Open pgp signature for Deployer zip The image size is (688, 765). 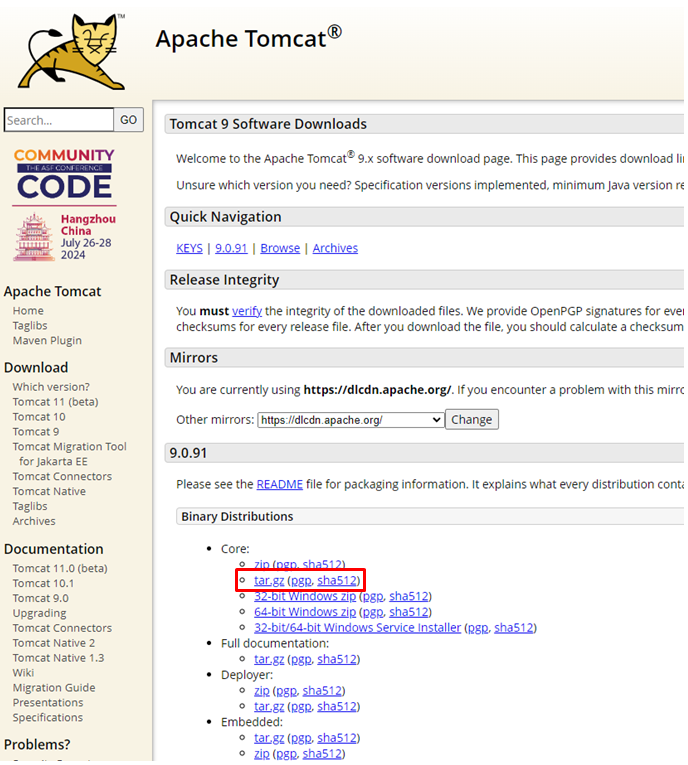pyautogui.click(x=286, y=691)
